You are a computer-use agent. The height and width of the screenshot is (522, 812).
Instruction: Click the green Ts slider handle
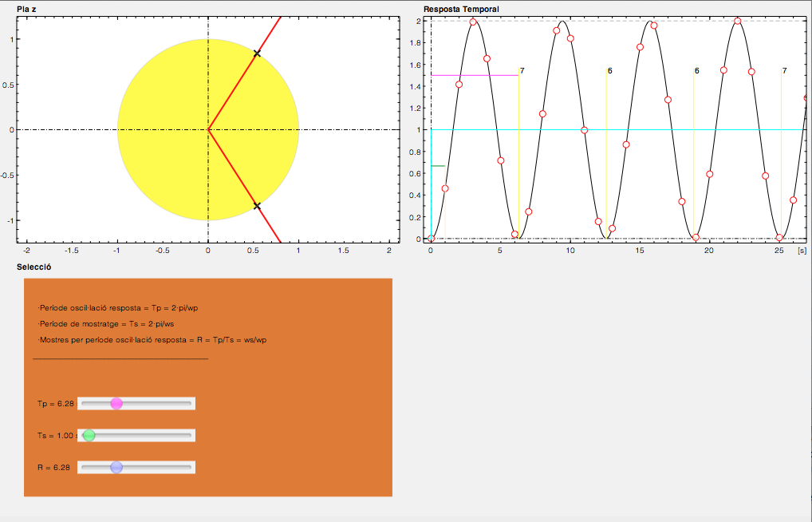coord(89,436)
